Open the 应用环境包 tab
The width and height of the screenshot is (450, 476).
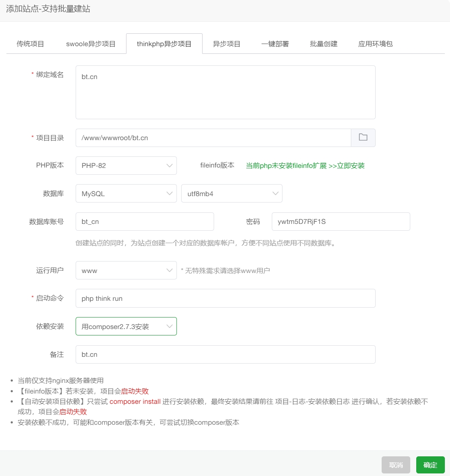pos(375,43)
